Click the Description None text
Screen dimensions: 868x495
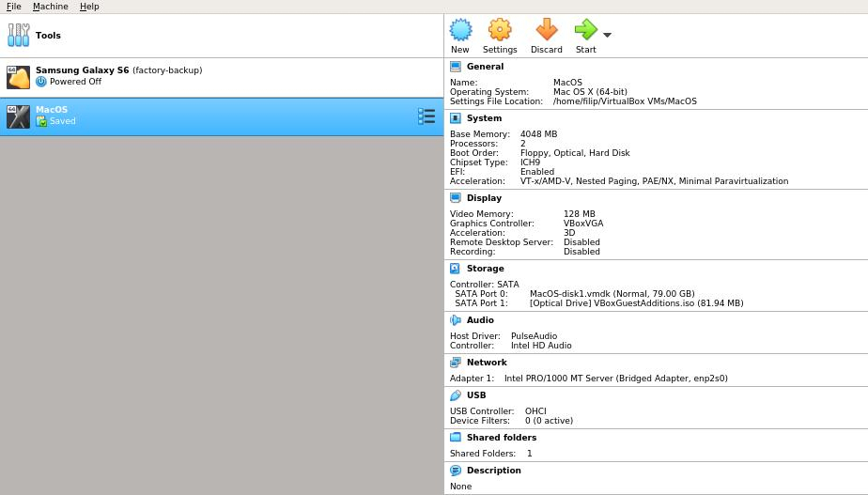460,487
